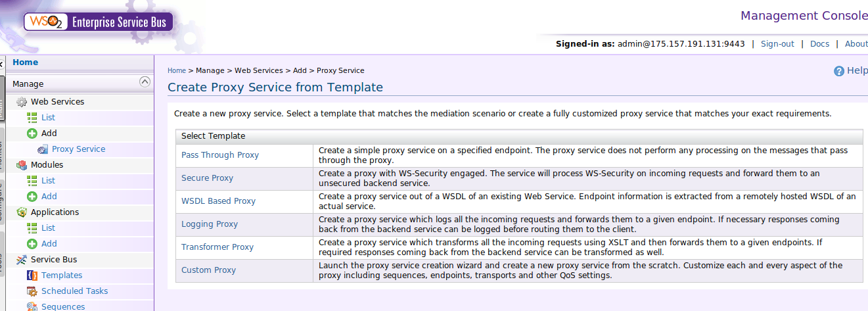The width and height of the screenshot is (868, 311).
Task: Click Add in the breadcrumb
Action: tap(300, 70)
